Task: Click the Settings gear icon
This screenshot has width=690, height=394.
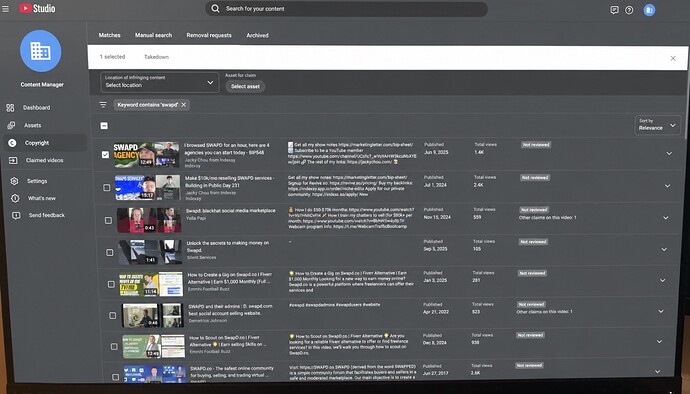Action: click(x=15, y=181)
